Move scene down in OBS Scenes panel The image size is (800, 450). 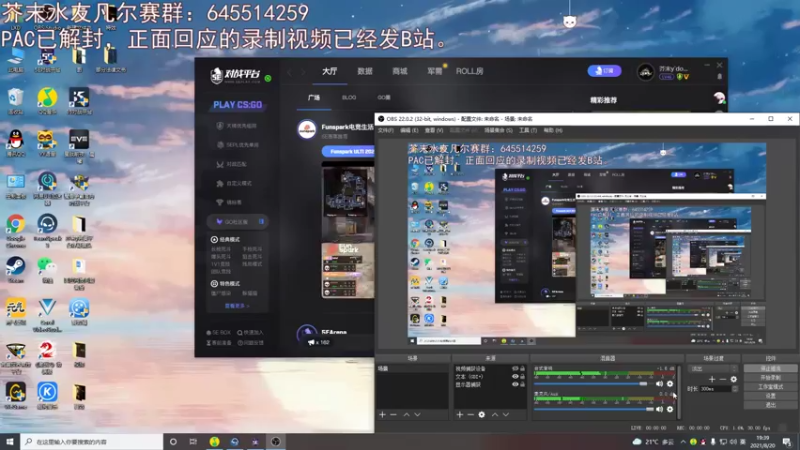(417, 415)
